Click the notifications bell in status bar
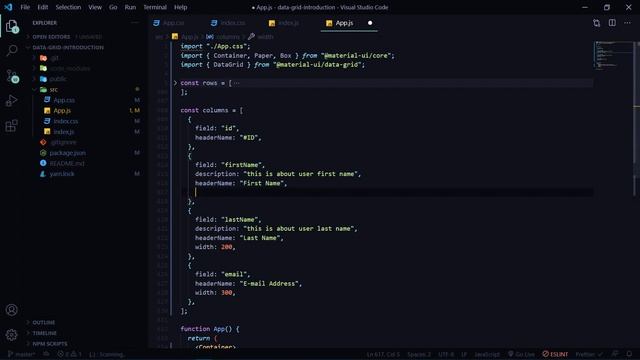 pyautogui.click(x=629, y=354)
